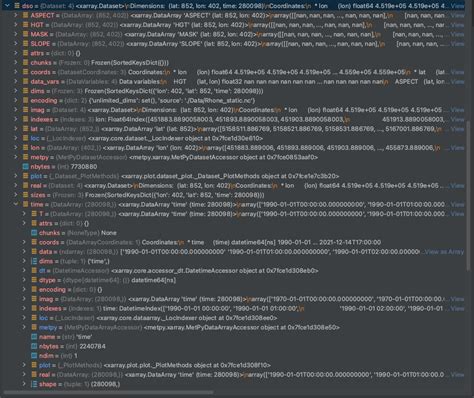Collapse the dso Dataset root node
474x398 pixels.
click(x=7, y=6)
